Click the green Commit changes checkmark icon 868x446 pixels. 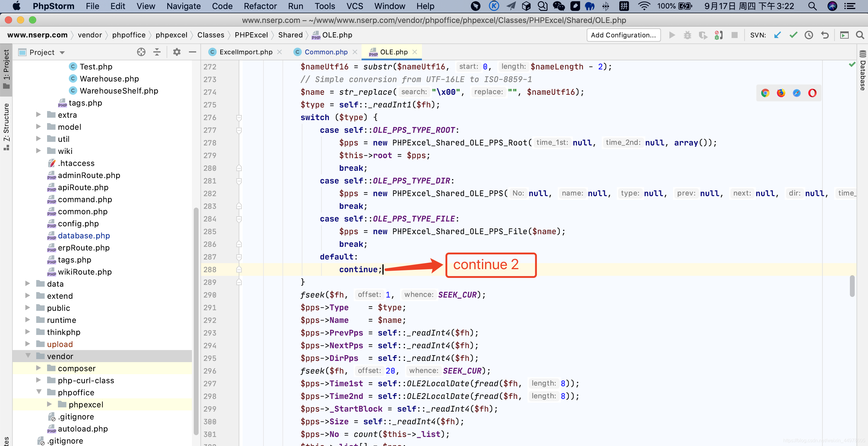(x=793, y=35)
